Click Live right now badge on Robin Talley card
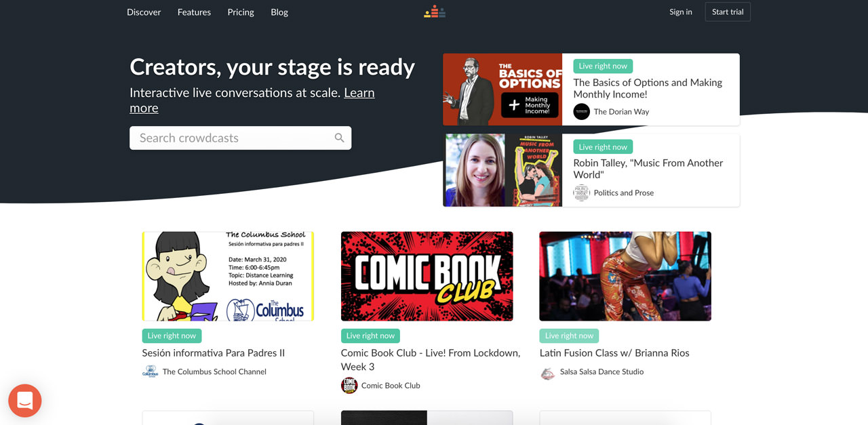 (603, 147)
